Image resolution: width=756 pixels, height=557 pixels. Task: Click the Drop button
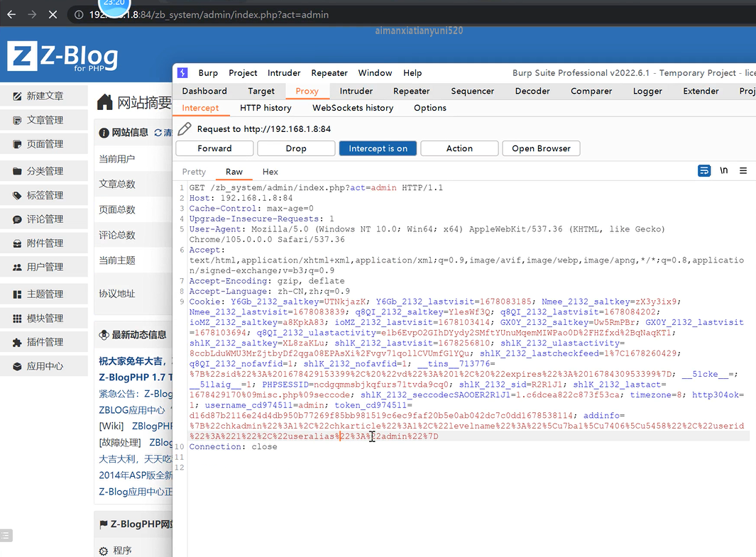coord(296,148)
